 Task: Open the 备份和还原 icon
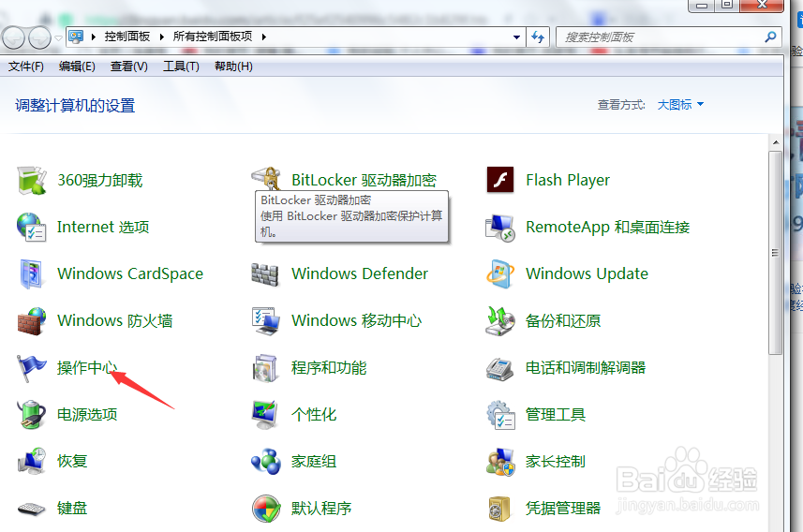coord(500,321)
